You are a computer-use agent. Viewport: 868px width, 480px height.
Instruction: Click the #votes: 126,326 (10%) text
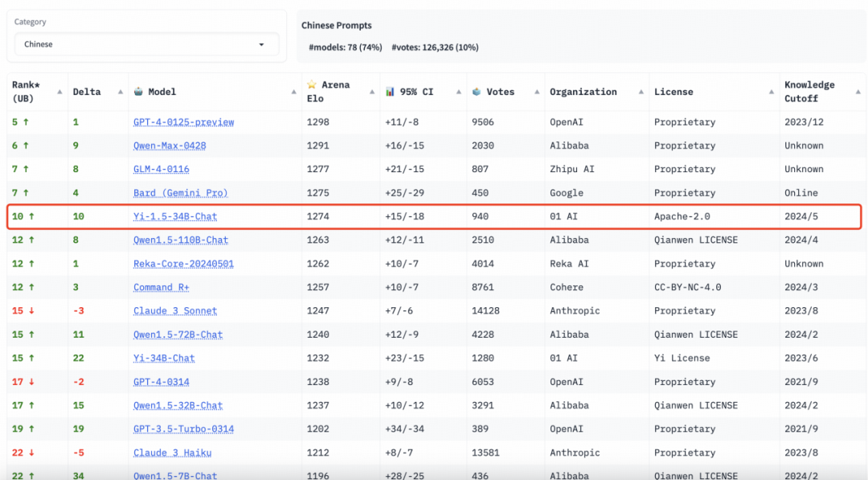click(x=435, y=47)
